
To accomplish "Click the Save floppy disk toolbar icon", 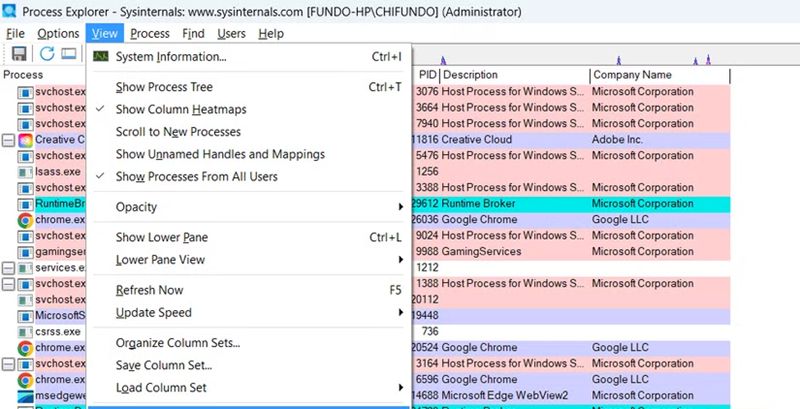I will 18,54.
